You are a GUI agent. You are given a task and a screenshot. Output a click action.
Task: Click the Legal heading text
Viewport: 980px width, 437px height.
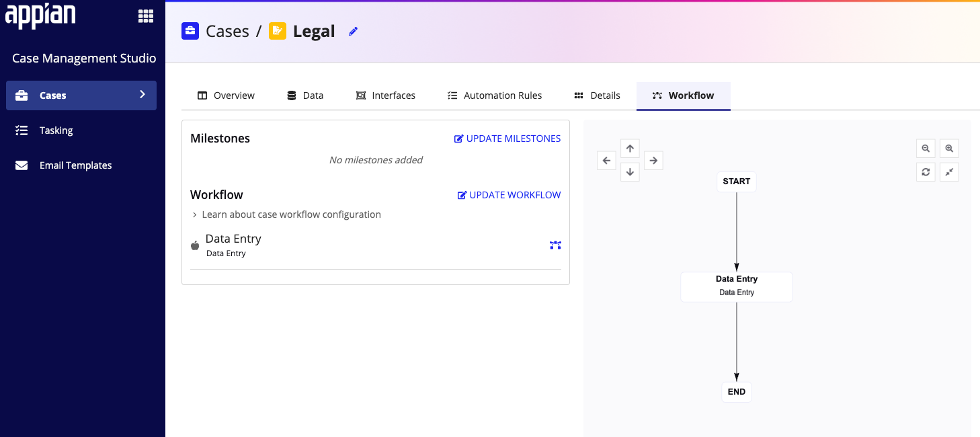pos(314,31)
